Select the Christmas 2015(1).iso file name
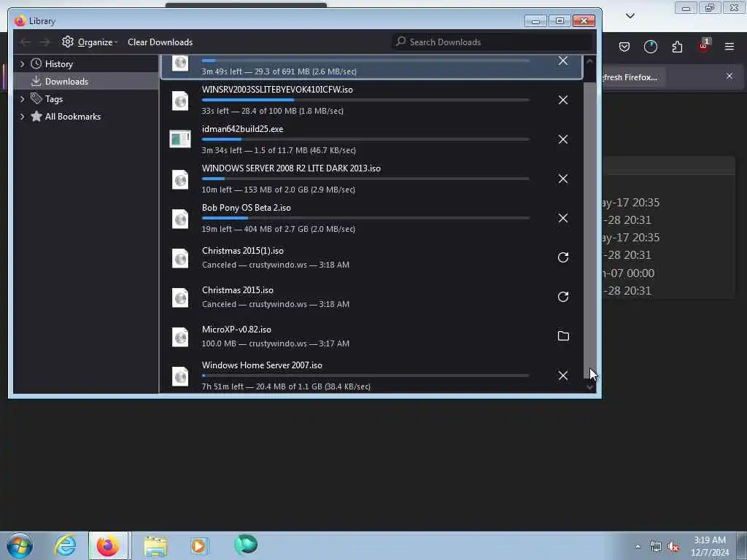The image size is (747, 560). [242, 251]
